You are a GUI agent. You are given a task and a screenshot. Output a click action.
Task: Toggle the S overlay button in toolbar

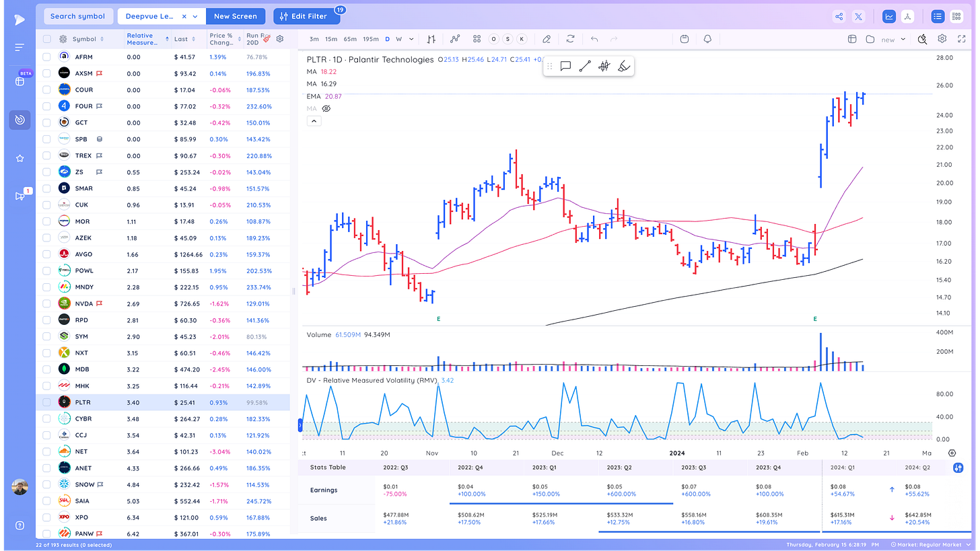[x=508, y=39]
